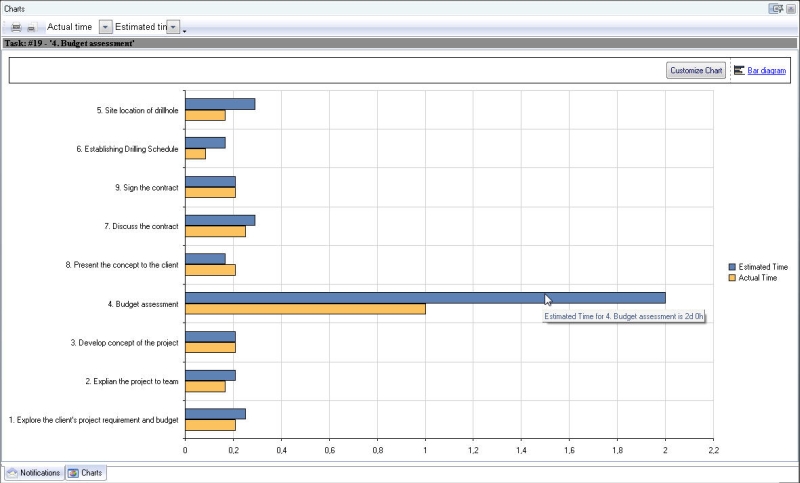The image size is (800, 483).
Task: Click the Budget assessment Estimated Time bar
Action: click(425, 298)
